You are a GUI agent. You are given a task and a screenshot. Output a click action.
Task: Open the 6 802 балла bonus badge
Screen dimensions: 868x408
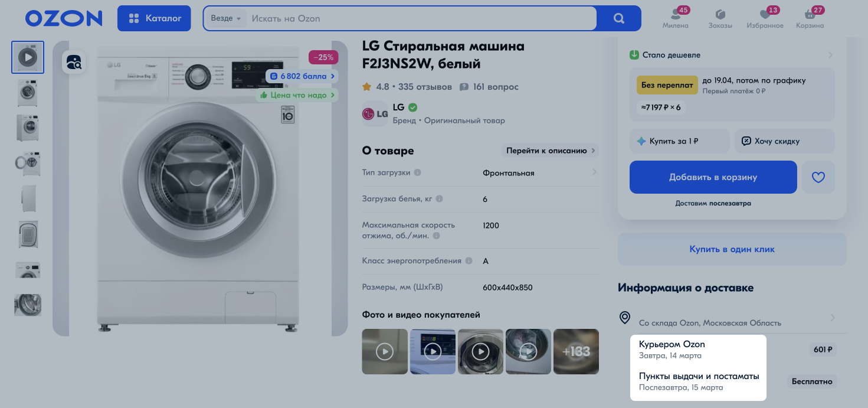point(302,76)
